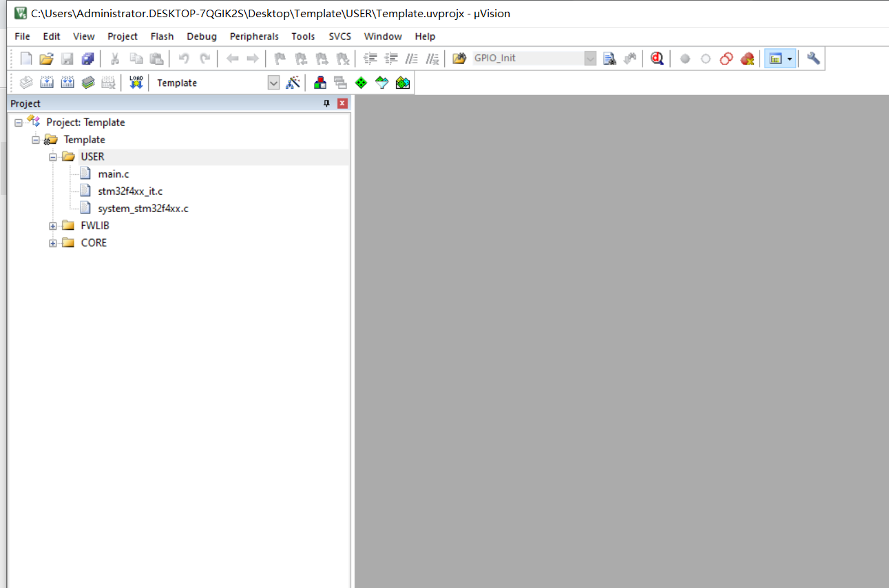889x588 pixels.
Task: Collapse the USER folder
Action: tap(53, 157)
